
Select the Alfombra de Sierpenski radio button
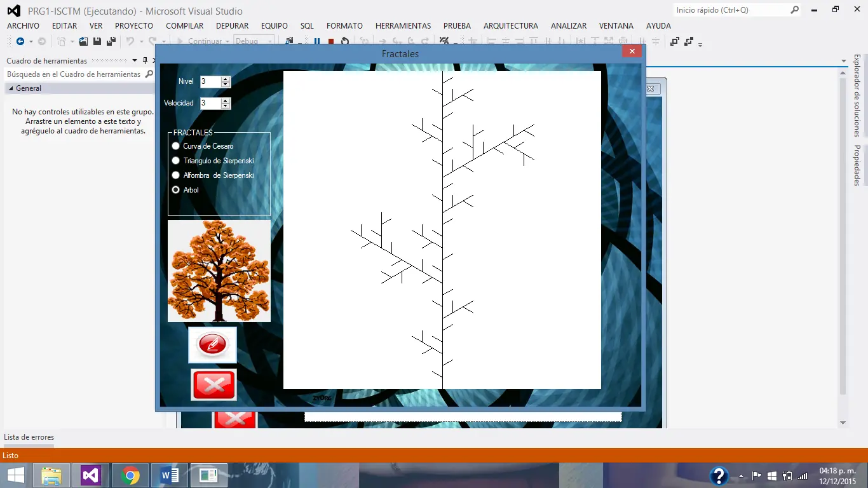tap(176, 175)
